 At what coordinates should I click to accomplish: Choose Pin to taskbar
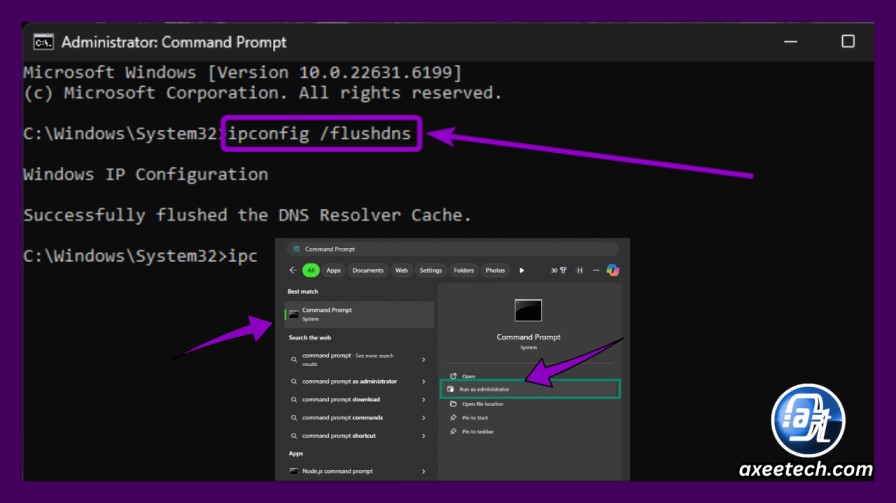pyautogui.click(x=472, y=432)
